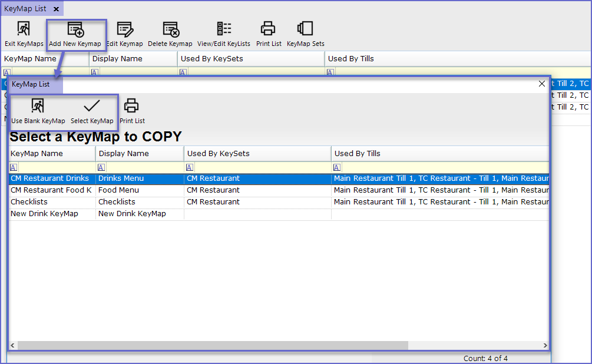Viewport: 592px width, 364px height.
Task: Sort by the Used By KeySets header
Action: [257, 154]
